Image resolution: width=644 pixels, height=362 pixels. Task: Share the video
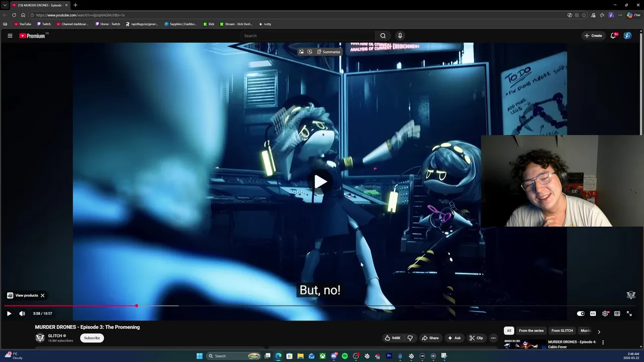click(x=430, y=338)
